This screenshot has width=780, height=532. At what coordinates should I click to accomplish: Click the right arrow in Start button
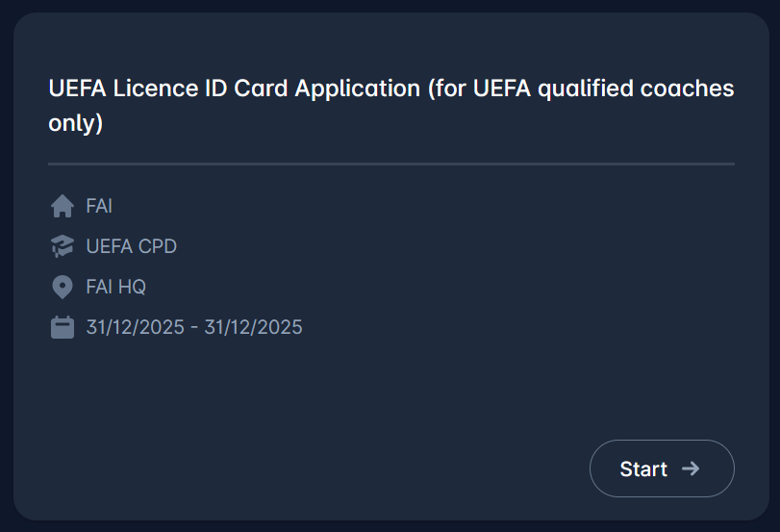[x=691, y=469]
